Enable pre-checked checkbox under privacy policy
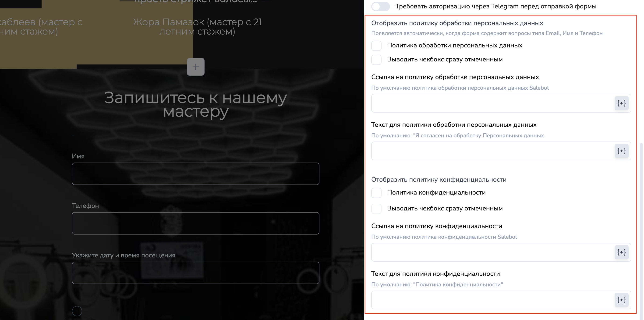 (x=376, y=209)
